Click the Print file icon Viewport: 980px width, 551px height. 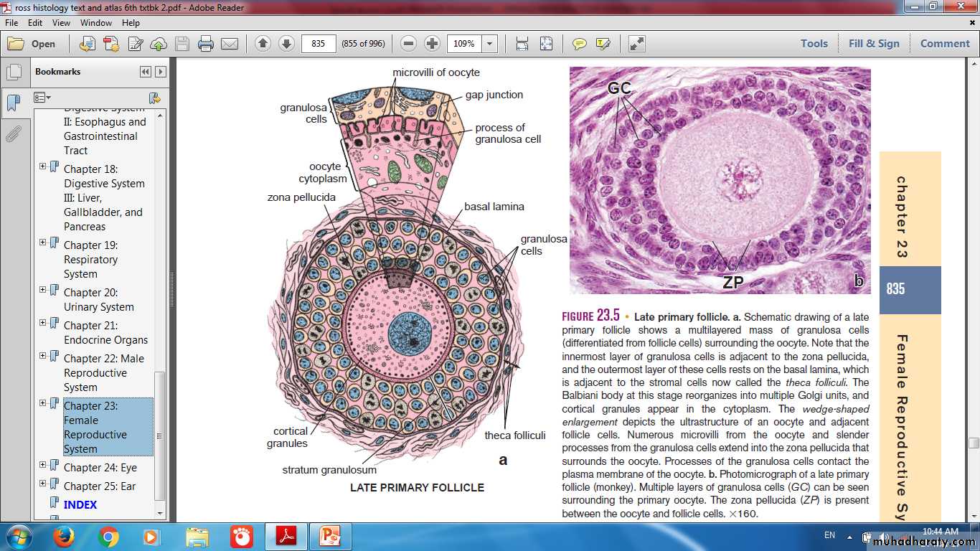206,44
